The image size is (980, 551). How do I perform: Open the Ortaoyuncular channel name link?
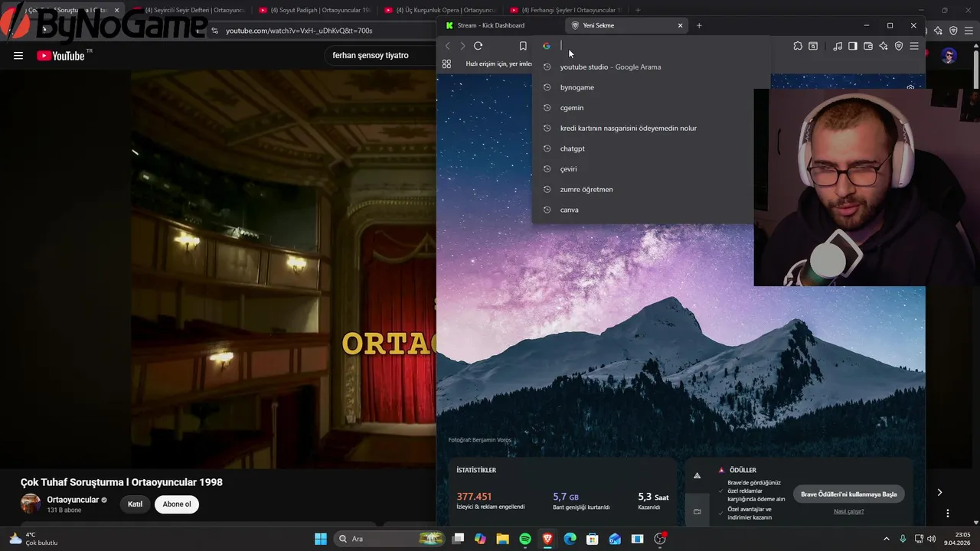click(73, 500)
